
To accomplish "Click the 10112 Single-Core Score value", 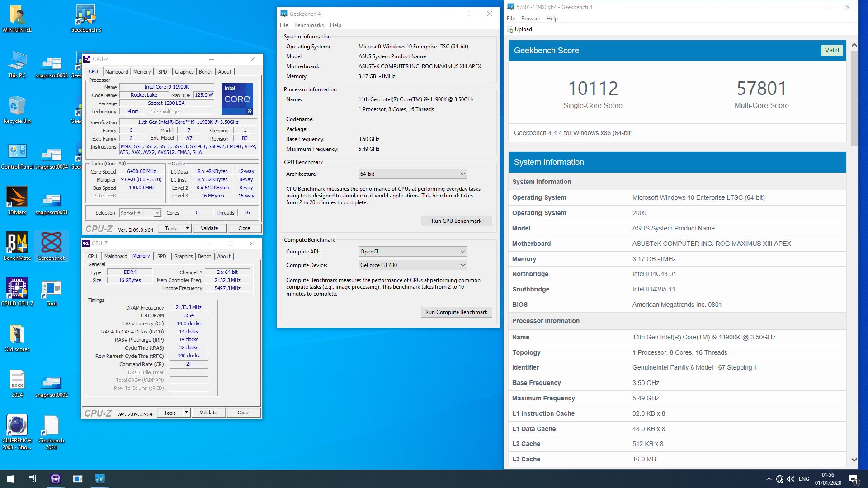I will 593,88.
